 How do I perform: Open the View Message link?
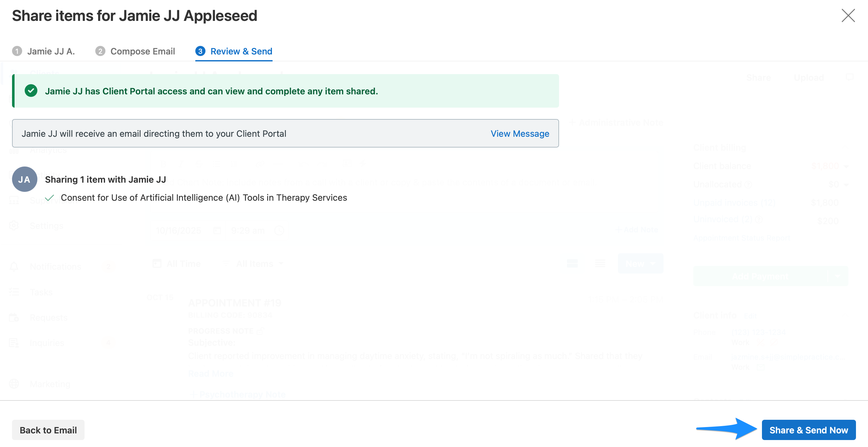point(519,134)
